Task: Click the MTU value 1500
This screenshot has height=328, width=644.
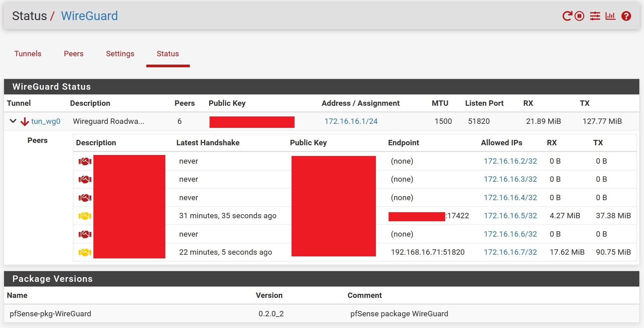Action: (x=443, y=121)
